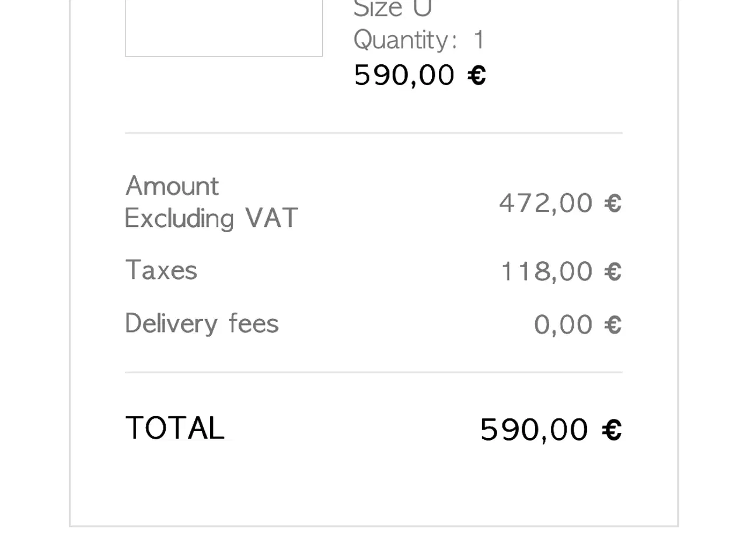Click euro symbol in the total row
The image size is (747, 560).
click(612, 430)
